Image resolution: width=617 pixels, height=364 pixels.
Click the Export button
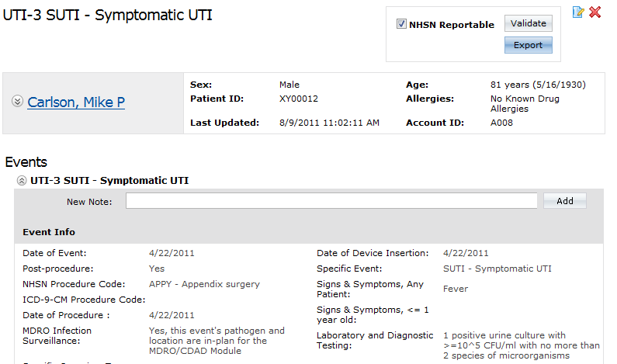[x=528, y=45]
